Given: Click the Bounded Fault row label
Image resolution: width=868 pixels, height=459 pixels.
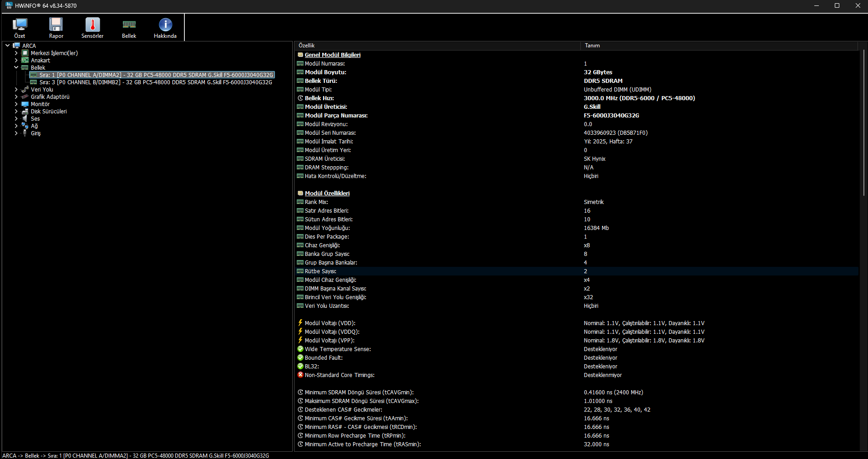Looking at the screenshot, I should pos(323,357).
